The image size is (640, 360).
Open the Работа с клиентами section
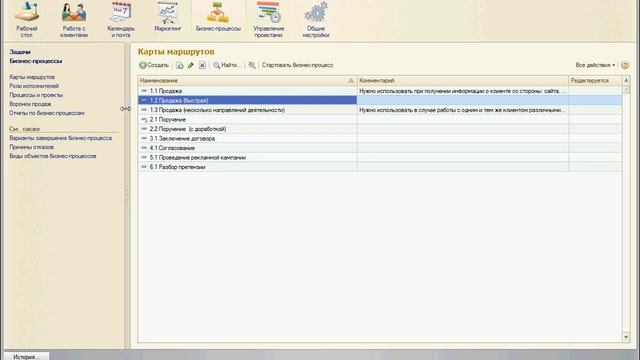coord(74,20)
